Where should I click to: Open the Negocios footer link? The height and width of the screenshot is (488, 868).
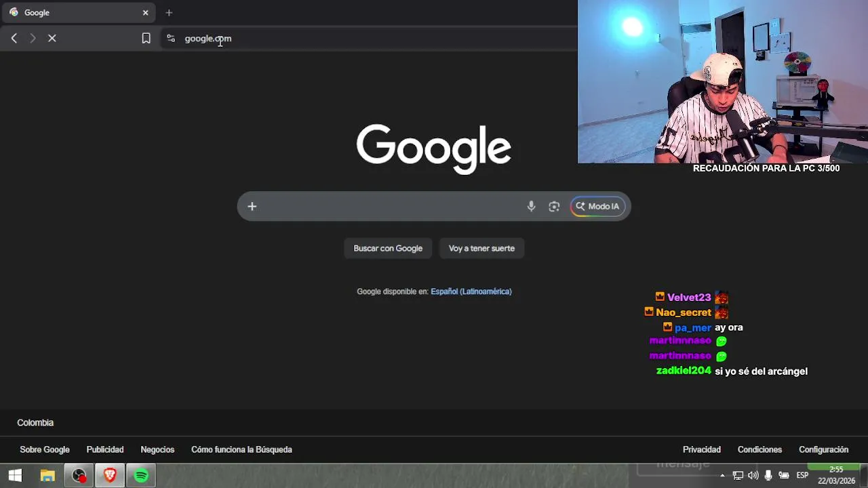click(x=157, y=449)
